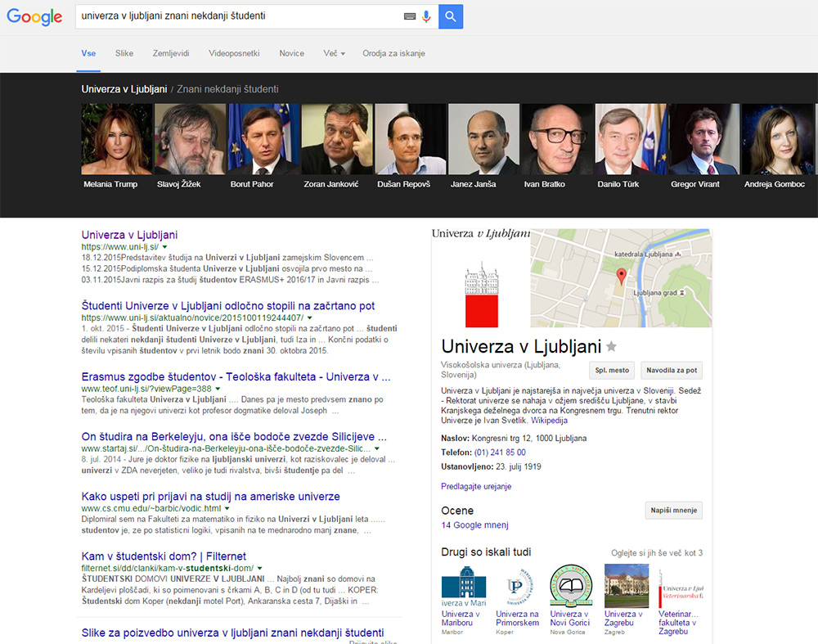Click 'Oglejte si jih še več kot 3' link
818x644 pixels.
657,552
